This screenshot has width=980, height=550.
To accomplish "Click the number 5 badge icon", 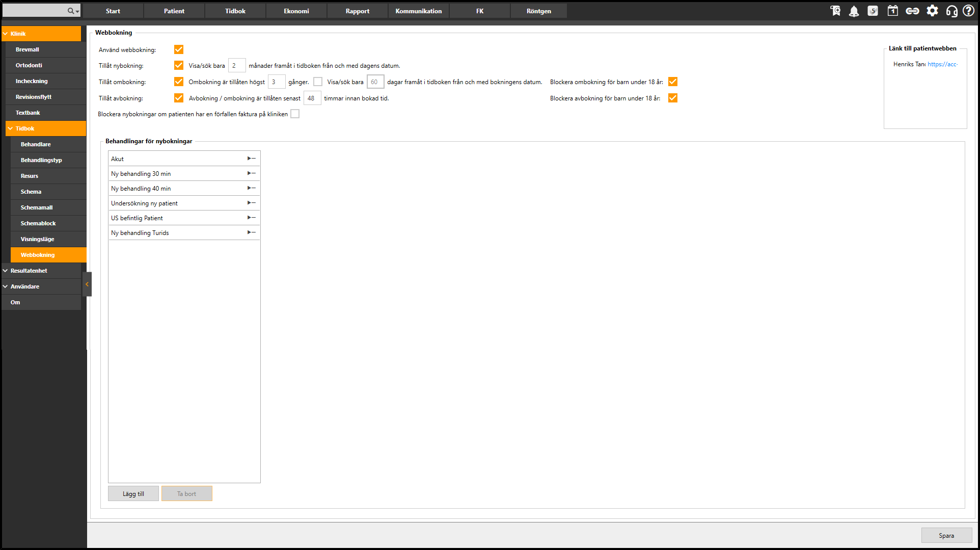I will [873, 11].
